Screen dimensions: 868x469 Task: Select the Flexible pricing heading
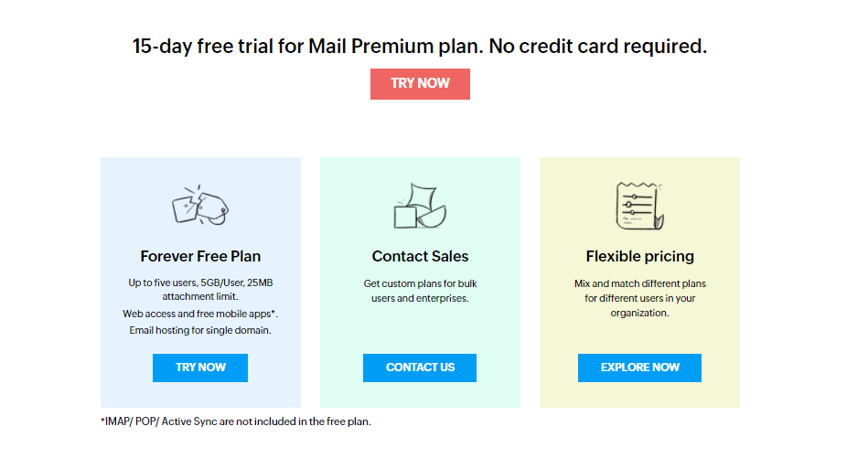(x=640, y=256)
